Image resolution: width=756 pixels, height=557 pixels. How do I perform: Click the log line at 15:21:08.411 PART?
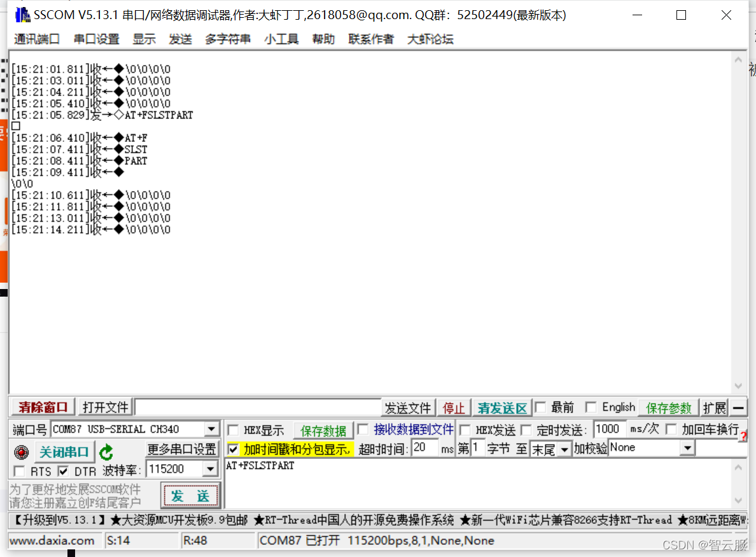pos(79,160)
